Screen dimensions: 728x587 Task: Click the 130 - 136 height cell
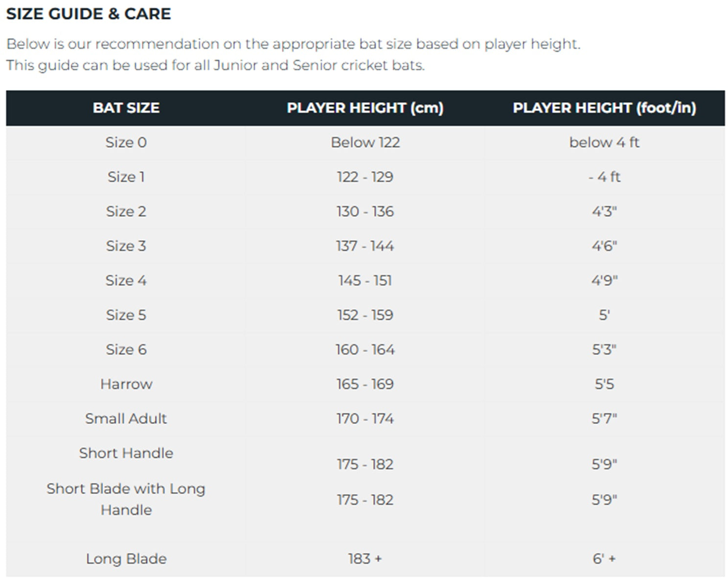(365, 211)
